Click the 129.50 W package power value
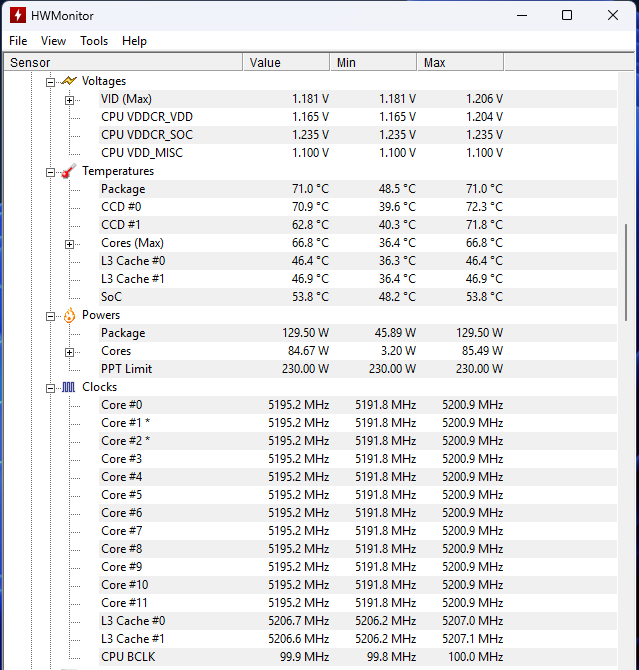This screenshot has width=639, height=670. click(x=305, y=333)
